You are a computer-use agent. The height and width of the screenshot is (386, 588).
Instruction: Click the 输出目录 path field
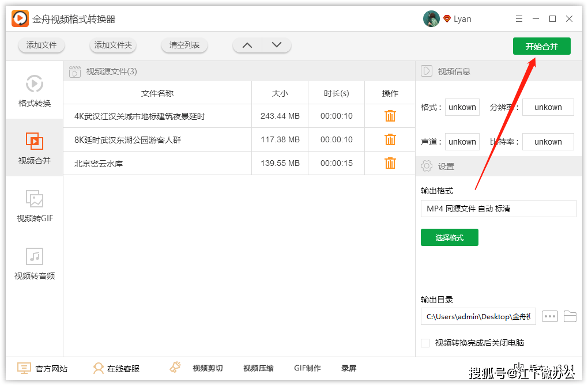pos(478,317)
